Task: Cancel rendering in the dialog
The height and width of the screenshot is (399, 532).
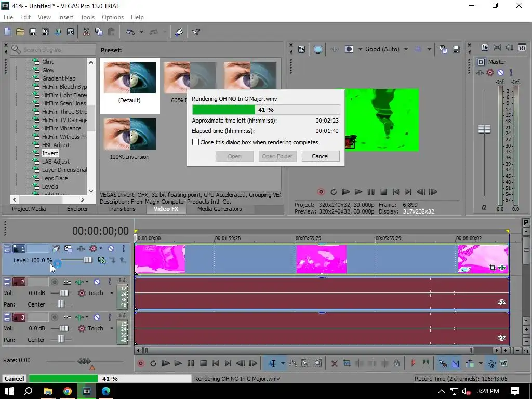Action: (x=320, y=156)
